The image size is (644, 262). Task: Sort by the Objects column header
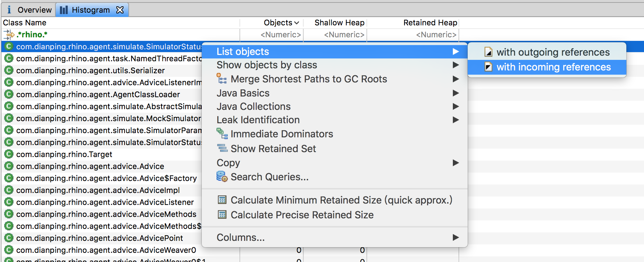coord(278,23)
